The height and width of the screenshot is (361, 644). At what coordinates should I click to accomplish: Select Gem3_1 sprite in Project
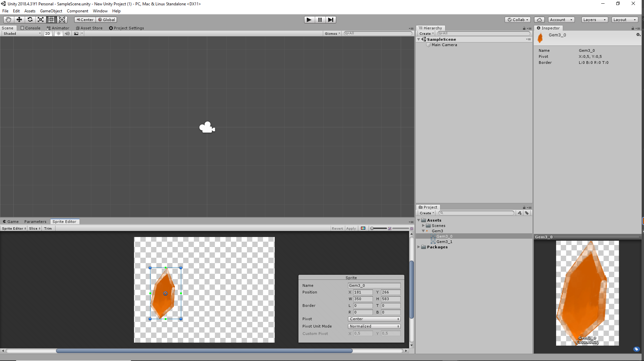coord(444,242)
